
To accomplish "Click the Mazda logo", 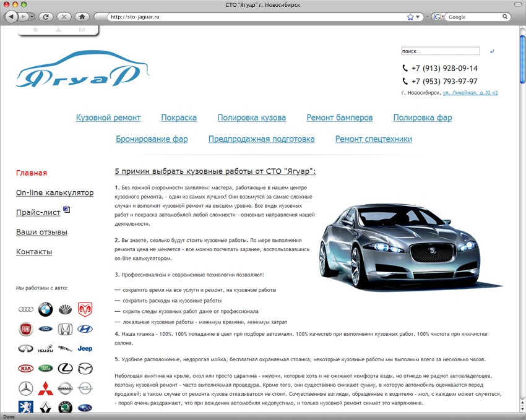I will click(x=85, y=369).
